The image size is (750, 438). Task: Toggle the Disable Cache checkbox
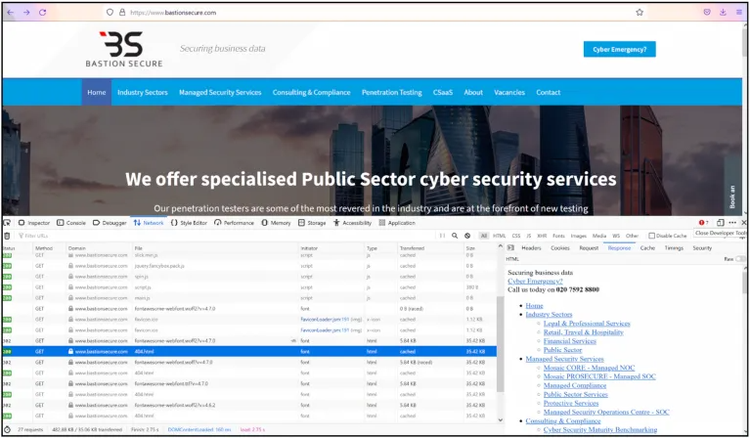(649, 236)
